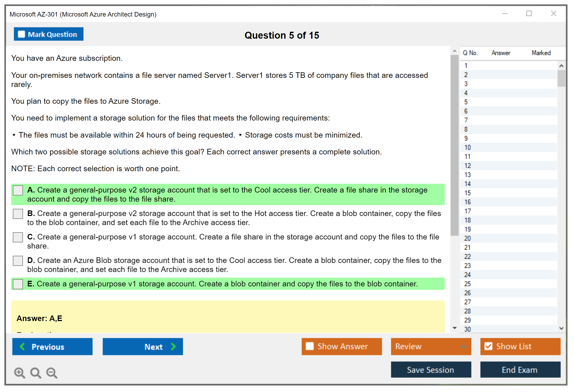Click the Answer column header
The image size is (574, 392).
click(501, 53)
